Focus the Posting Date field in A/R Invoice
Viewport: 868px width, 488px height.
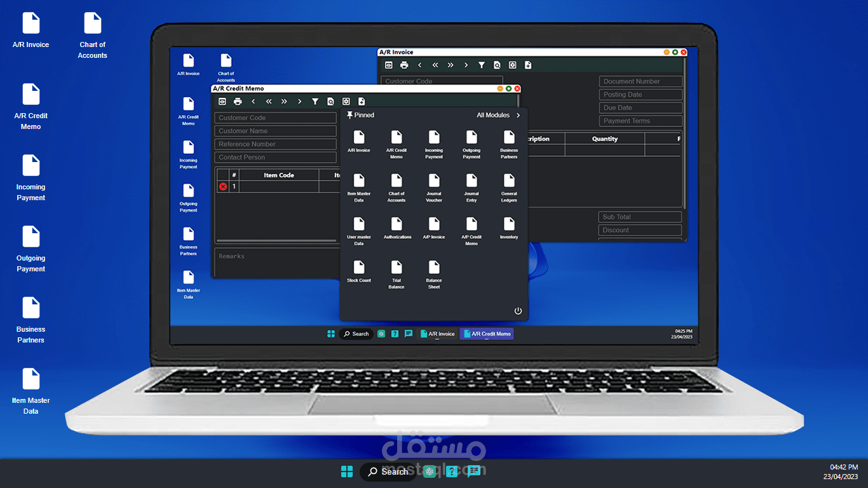pyautogui.click(x=641, y=95)
